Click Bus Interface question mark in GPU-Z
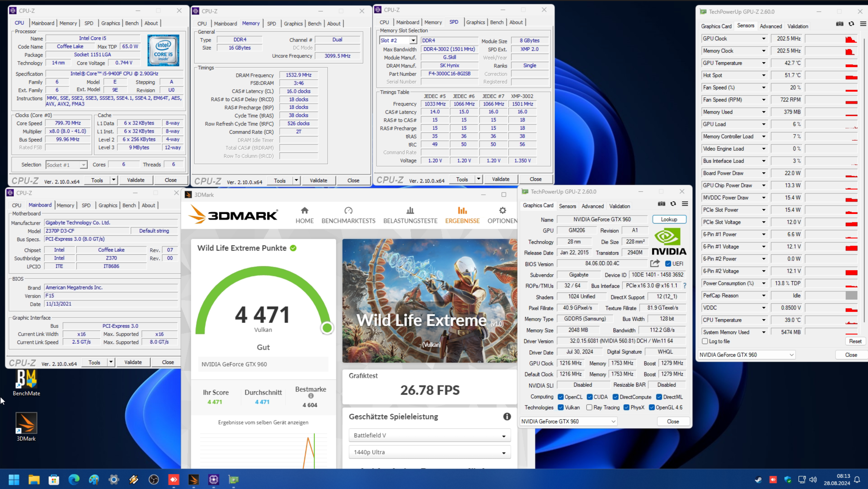Screen dimensions: 868x489 click(684, 285)
